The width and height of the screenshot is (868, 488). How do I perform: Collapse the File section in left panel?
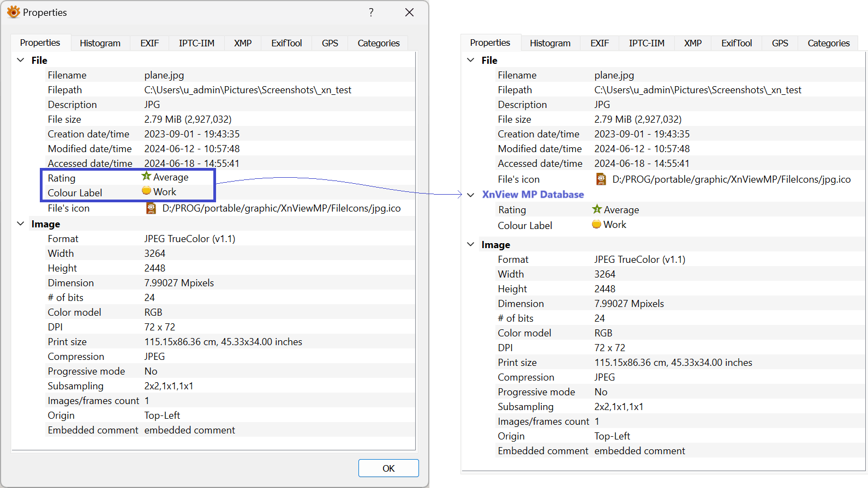(x=21, y=60)
